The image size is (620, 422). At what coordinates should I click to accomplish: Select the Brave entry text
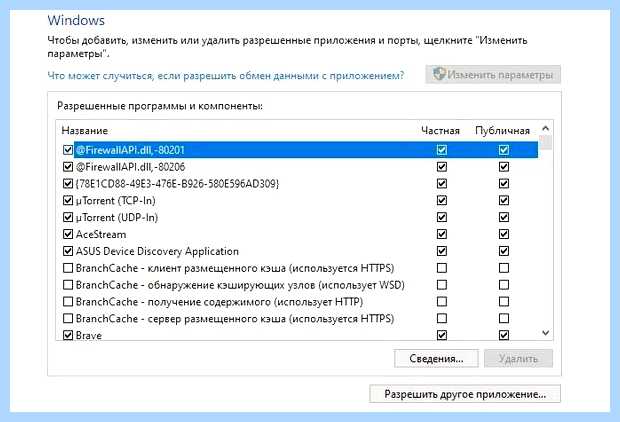89,335
